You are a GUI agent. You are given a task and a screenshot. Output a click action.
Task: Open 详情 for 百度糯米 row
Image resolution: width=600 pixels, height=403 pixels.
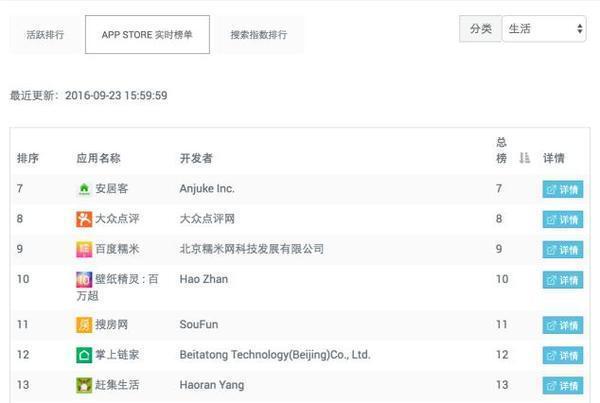click(562, 250)
